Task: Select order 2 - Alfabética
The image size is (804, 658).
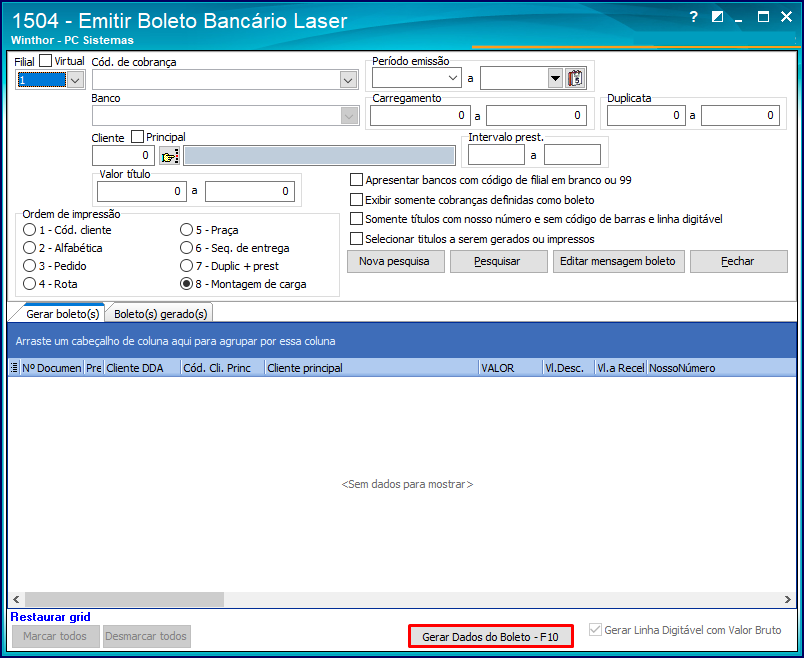Action: click(29, 248)
